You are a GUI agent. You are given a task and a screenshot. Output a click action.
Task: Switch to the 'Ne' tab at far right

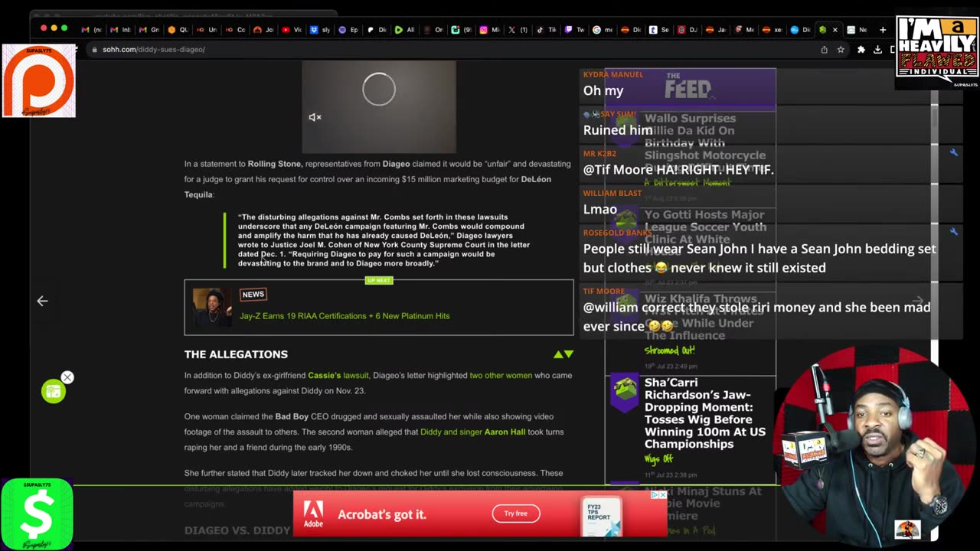pos(857,30)
